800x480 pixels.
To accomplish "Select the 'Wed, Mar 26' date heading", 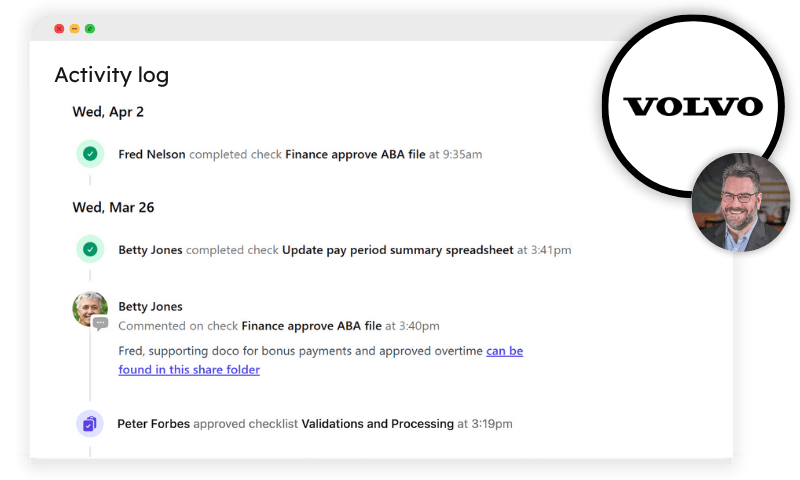I will pos(113,208).
